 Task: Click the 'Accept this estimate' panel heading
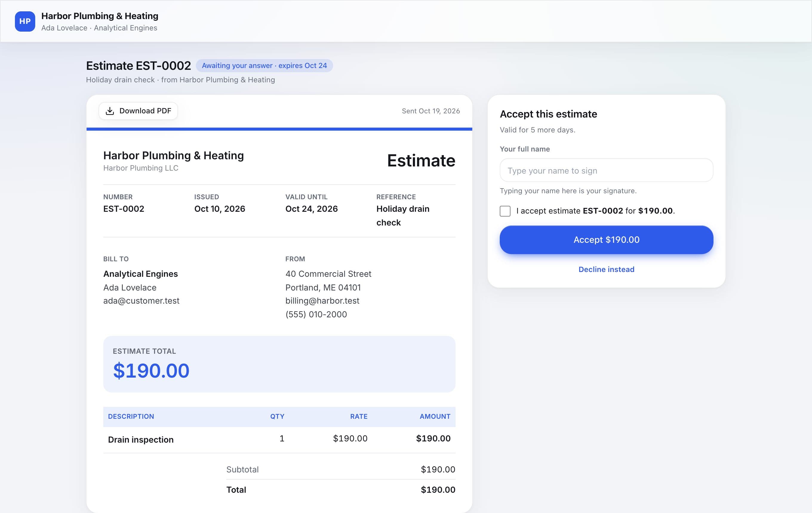[548, 114]
